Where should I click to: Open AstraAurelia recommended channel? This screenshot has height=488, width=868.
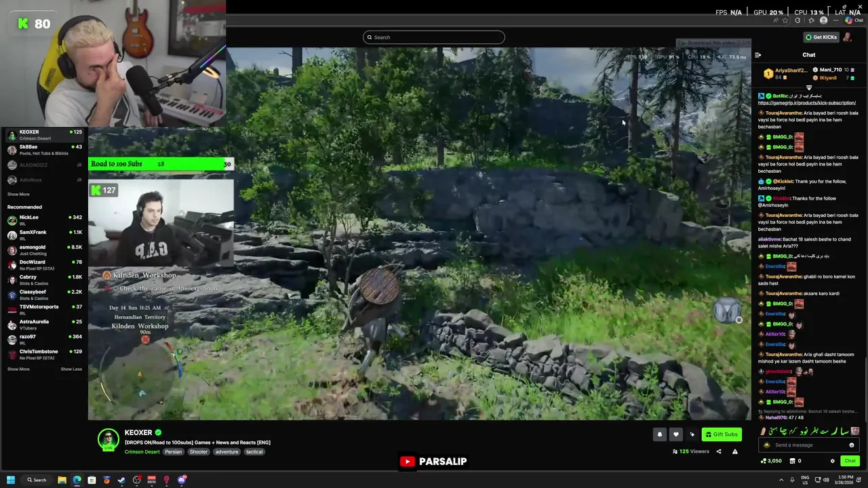(x=44, y=325)
